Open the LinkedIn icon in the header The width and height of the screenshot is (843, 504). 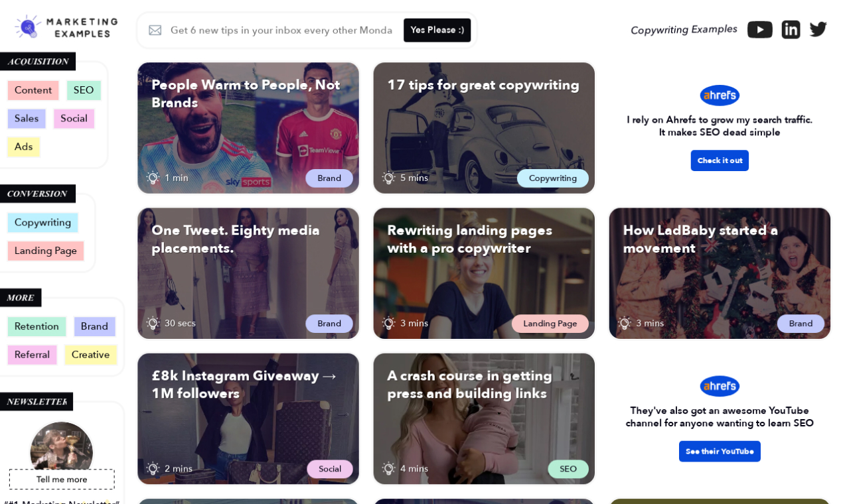(791, 29)
